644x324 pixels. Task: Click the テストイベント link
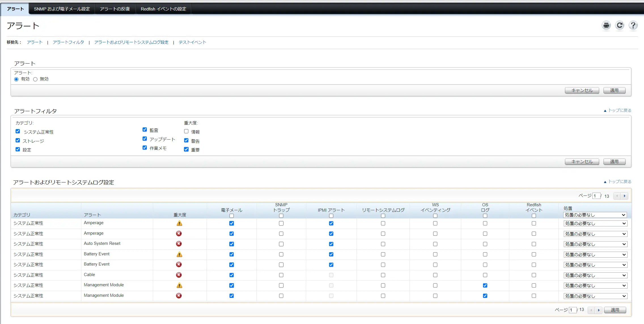pyautogui.click(x=192, y=42)
